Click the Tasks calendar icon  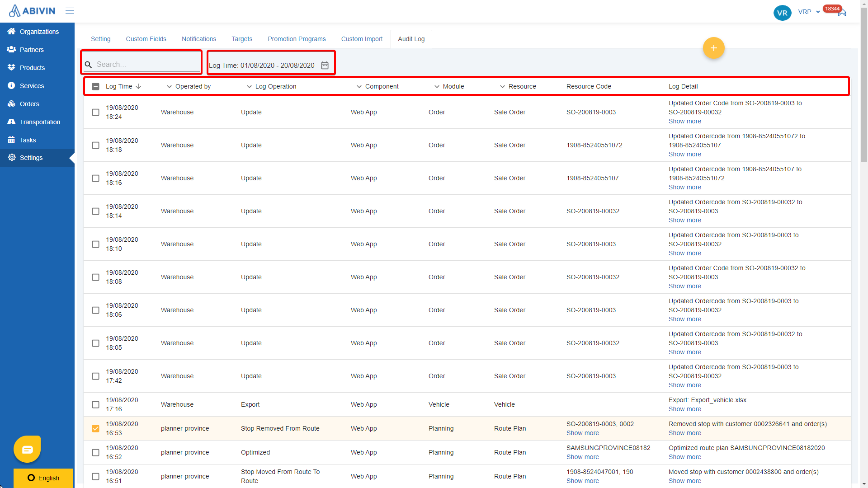(x=11, y=140)
